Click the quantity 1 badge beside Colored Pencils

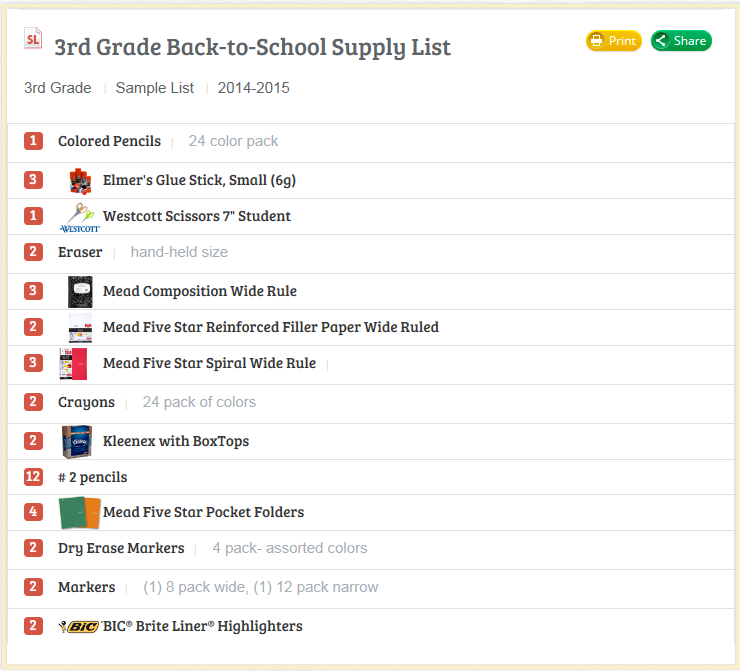(33, 141)
